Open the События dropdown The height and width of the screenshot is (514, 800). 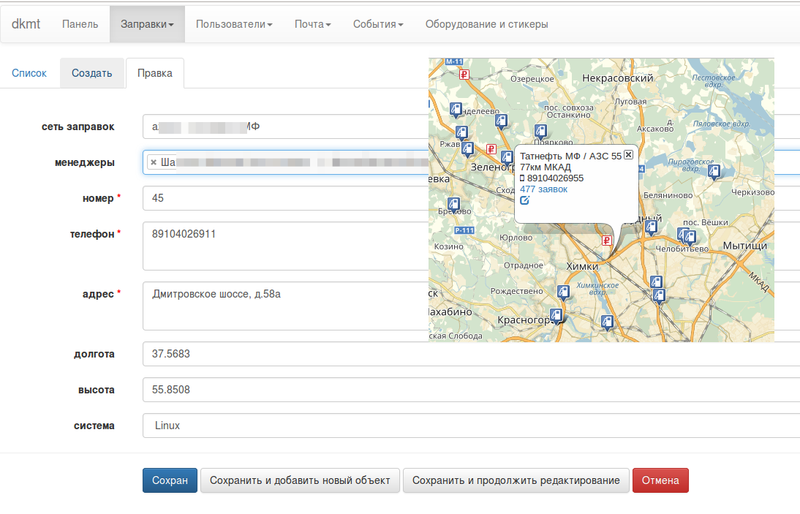378,24
